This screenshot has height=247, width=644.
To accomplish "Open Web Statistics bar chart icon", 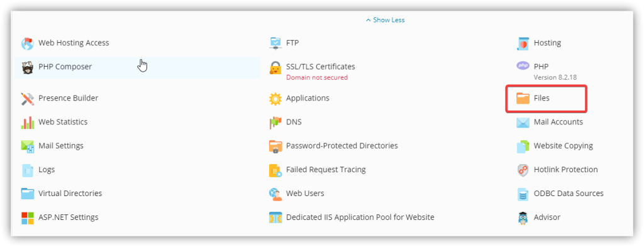I will point(28,123).
